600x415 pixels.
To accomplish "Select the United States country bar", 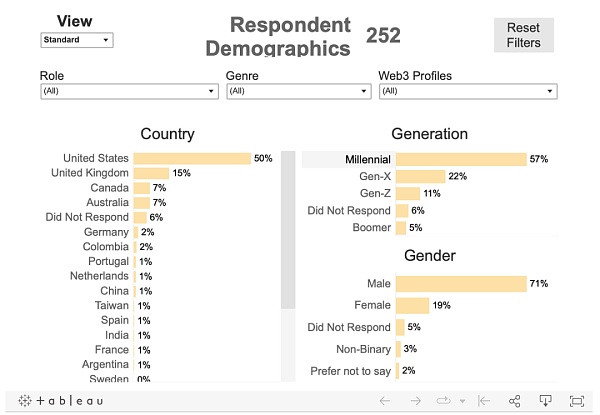I will [192, 158].
